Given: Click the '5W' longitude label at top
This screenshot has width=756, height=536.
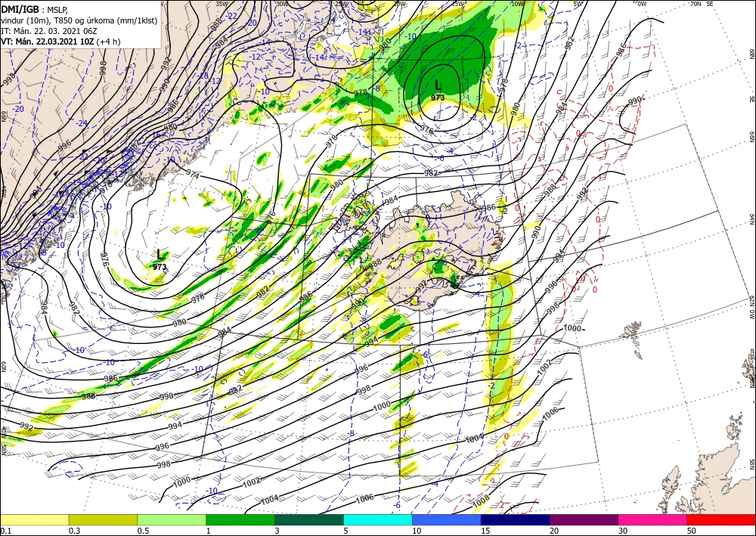Looking at the screenshot, I should 578,4.
